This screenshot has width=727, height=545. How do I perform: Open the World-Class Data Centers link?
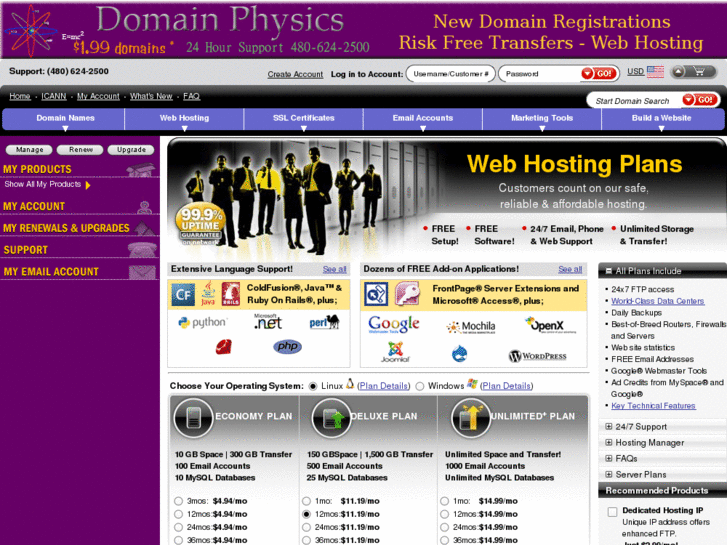(x=657, y=301)
